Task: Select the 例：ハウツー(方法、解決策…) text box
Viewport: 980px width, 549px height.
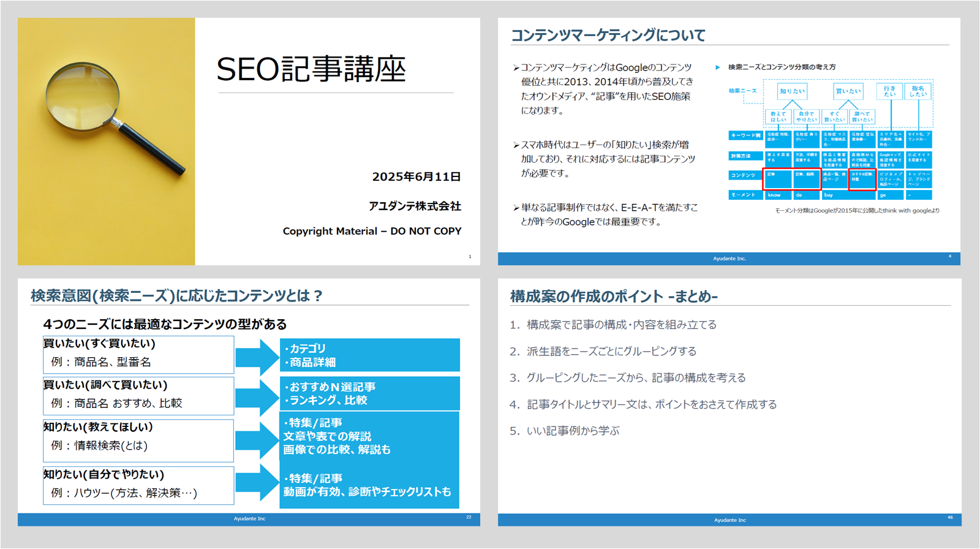Action: click(138, 493)
